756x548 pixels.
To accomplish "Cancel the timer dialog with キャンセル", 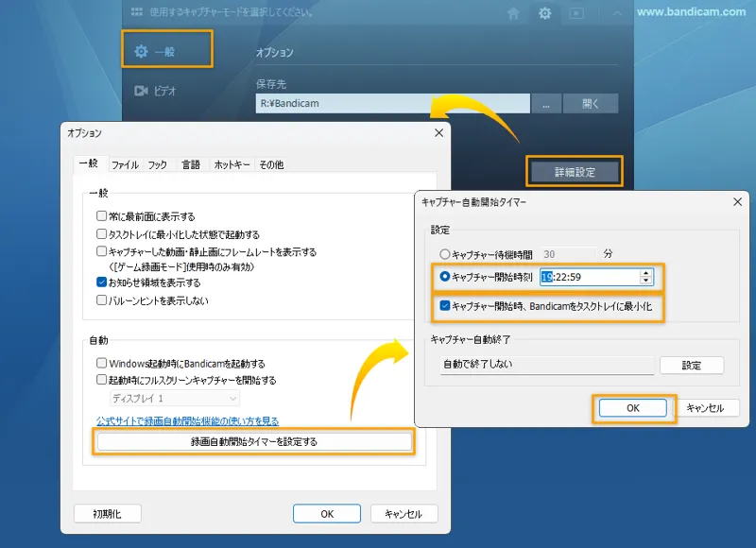I will click(705, 408).
